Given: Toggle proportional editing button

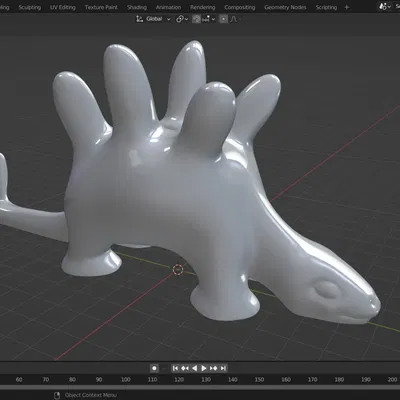Looking at the screenshot, I should (224, 19).
